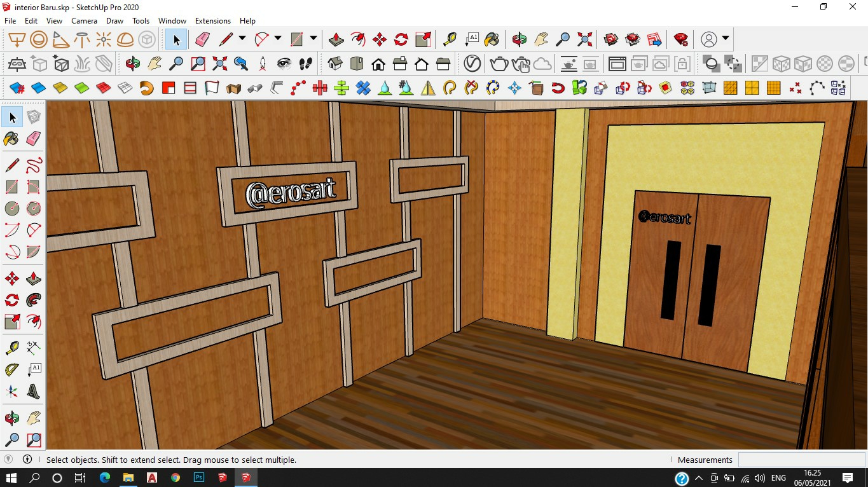Open the Edit menu
Viewport: 868px width, 487px height.
[x=31, y=21]
